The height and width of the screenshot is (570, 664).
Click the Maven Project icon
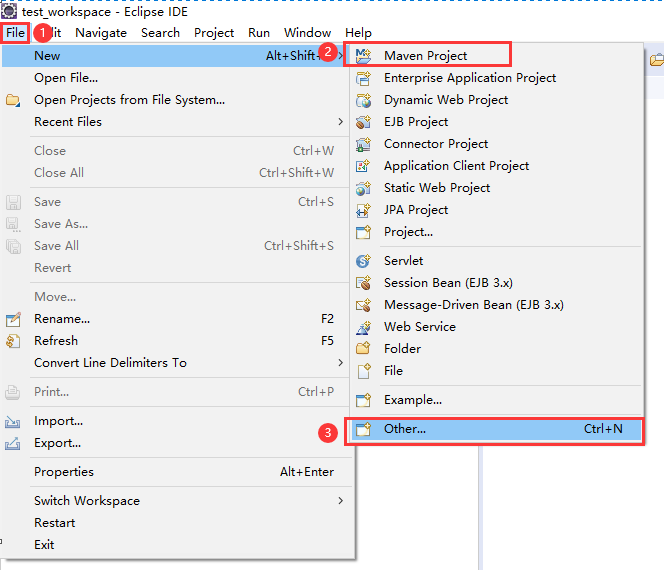pyautogui.click(x=364, y=56)
